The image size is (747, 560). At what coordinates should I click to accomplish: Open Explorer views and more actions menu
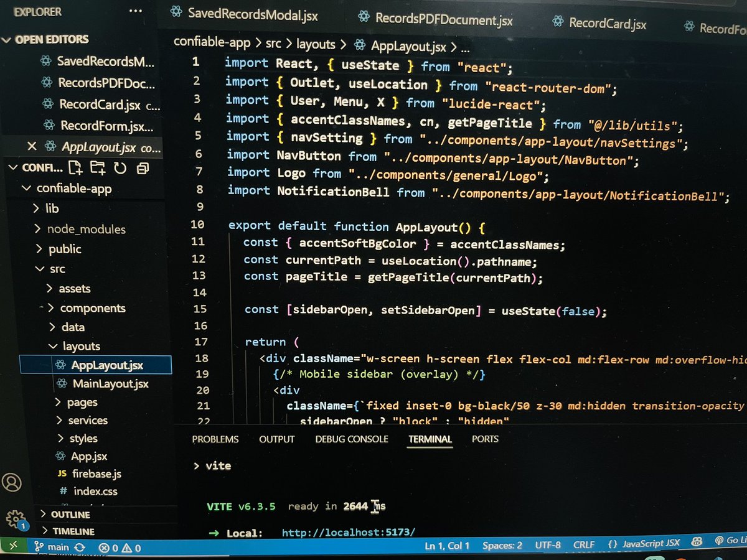pyautogui.click(x=134, y=12)
